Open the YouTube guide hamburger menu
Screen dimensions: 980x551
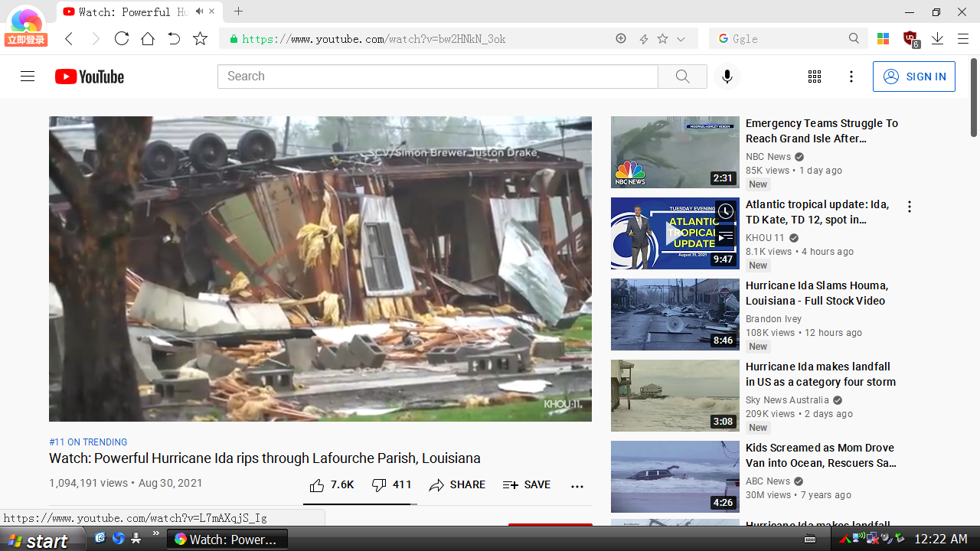28,77
